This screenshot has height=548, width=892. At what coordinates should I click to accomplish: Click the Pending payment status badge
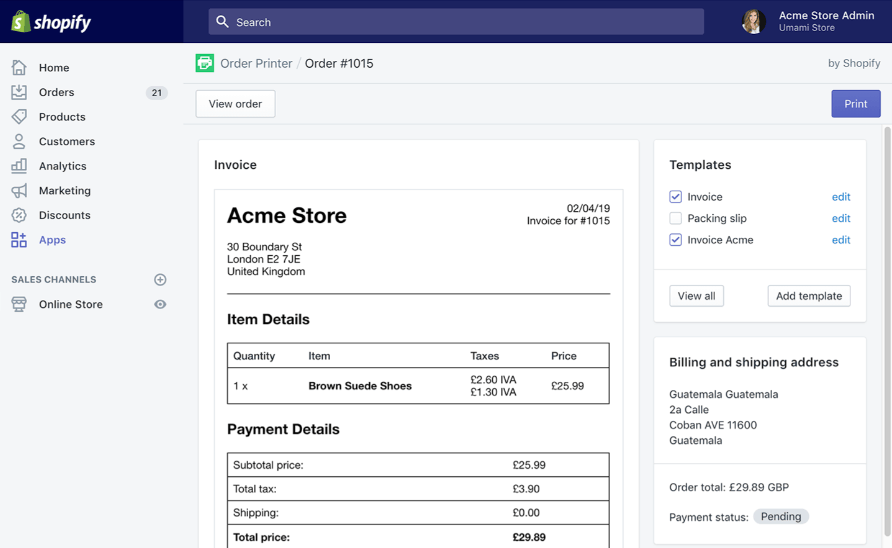click(x=780, y=516)
